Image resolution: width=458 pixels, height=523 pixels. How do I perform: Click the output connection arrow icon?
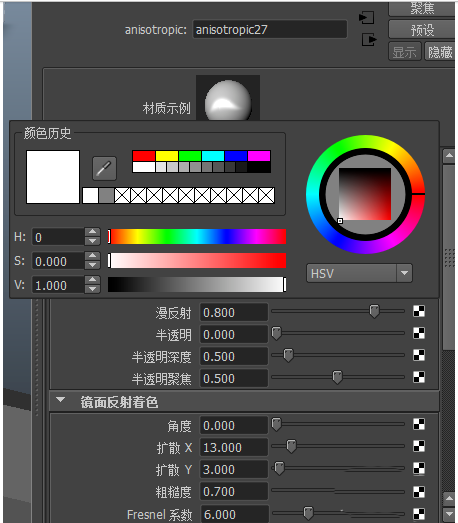[369, 40]
